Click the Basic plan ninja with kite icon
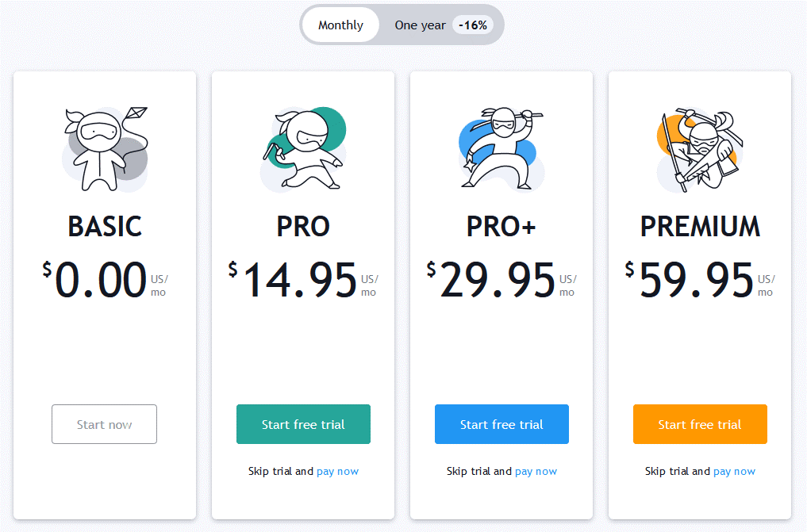 [x=105, y=149]
